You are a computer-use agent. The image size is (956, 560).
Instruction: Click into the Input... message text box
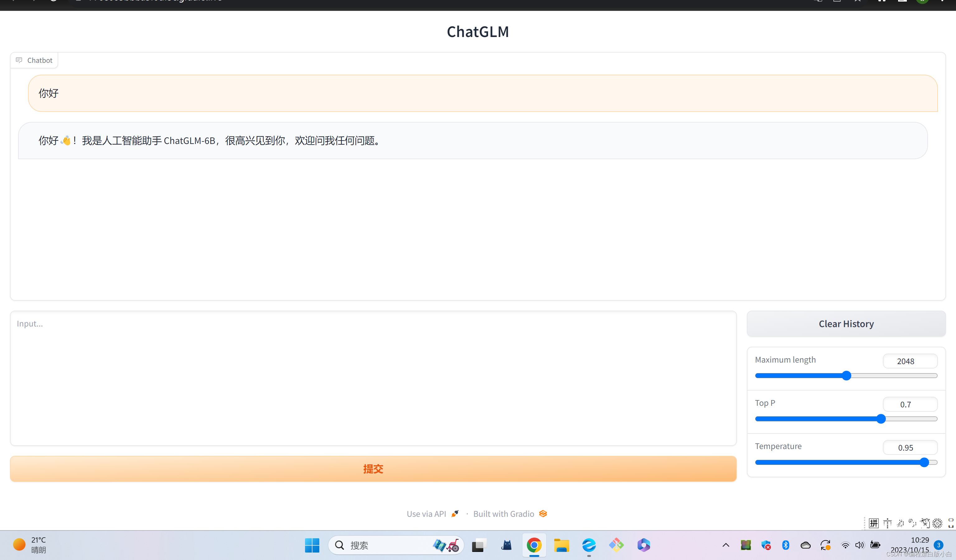[x=373, y=378]
